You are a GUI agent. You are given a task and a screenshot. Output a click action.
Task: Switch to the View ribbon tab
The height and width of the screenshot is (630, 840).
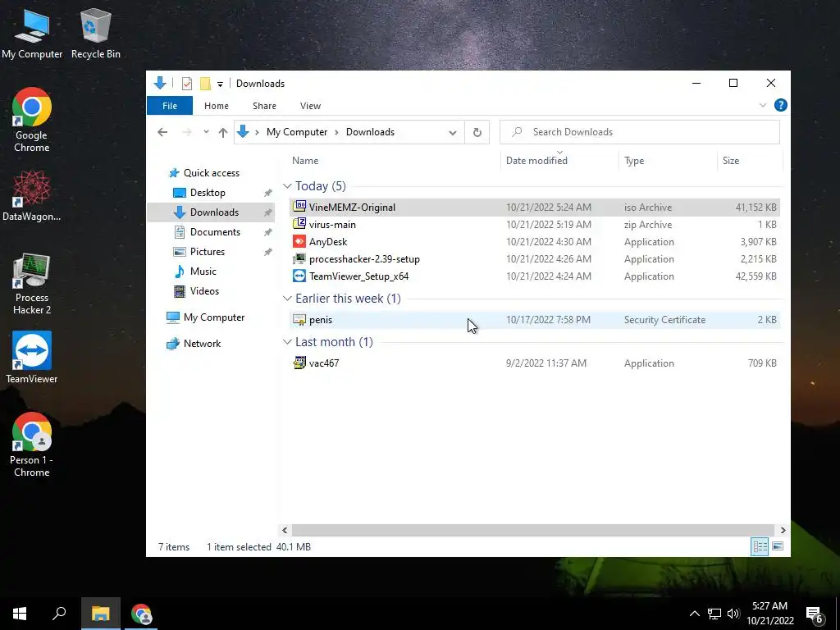coord(310,106)
